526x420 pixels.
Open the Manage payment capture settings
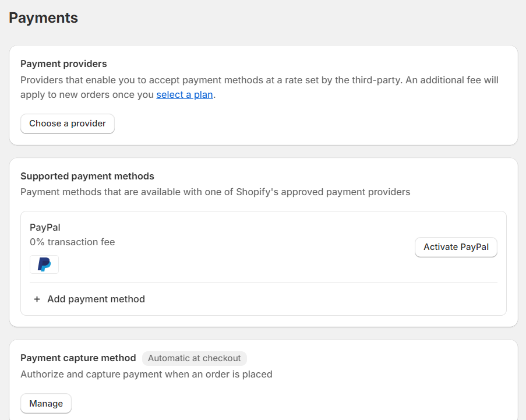45,403
